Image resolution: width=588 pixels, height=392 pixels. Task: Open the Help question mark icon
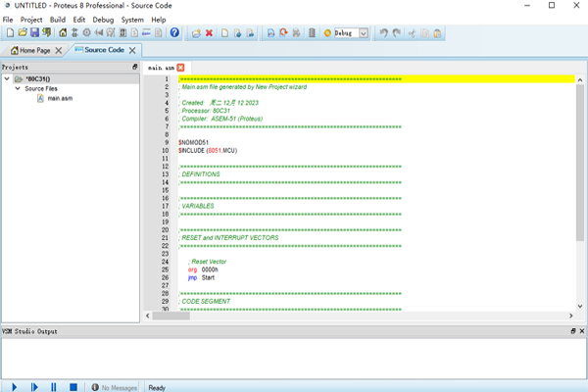coord(174,33)
